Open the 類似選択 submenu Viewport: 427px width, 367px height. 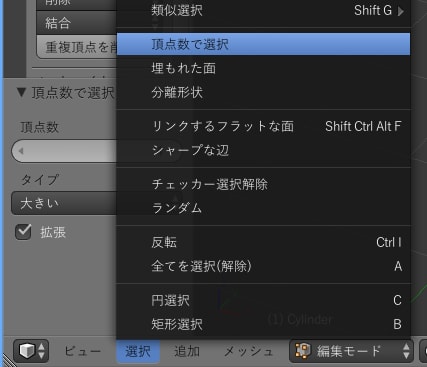pos(263,11)
